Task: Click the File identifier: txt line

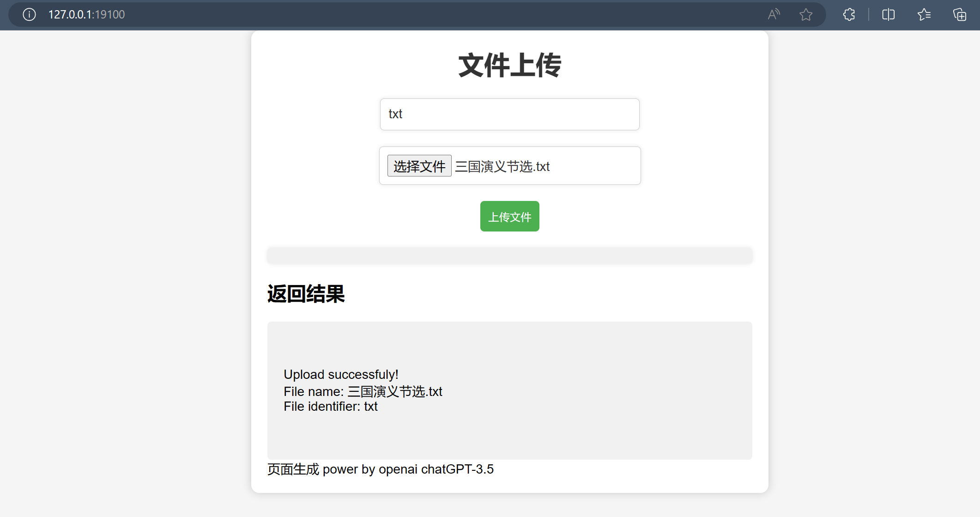Action: coord(330,407)
